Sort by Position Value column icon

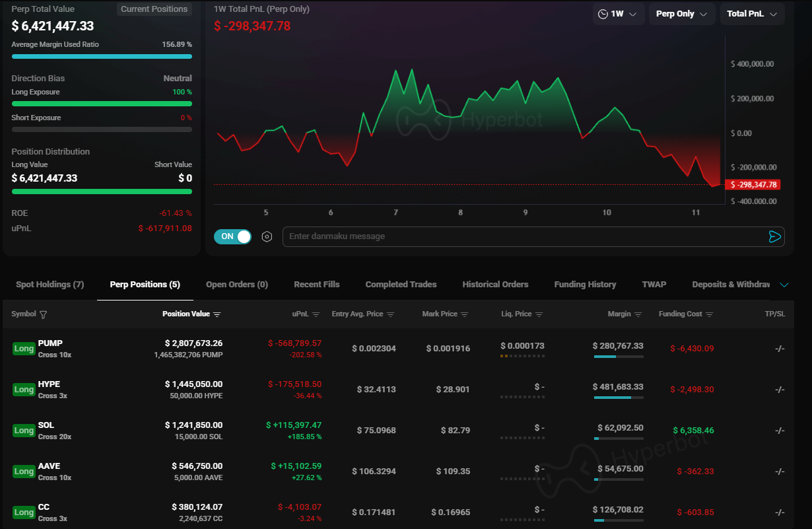(x=217, y=314)
